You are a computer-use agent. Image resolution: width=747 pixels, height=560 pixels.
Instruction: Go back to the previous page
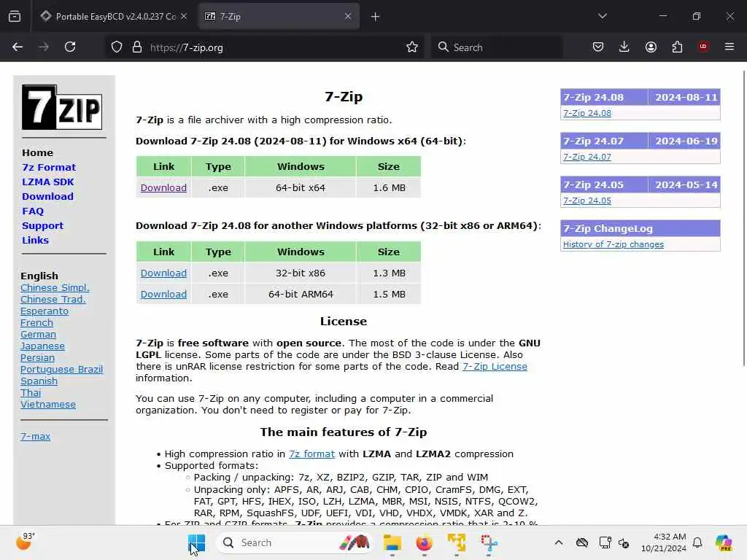[18, 47]
